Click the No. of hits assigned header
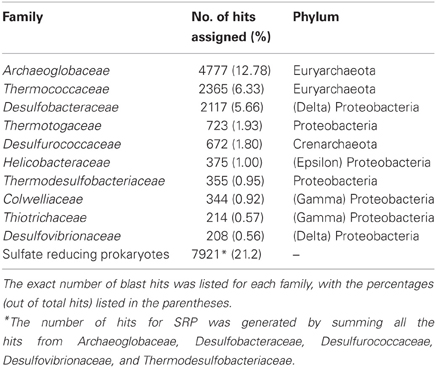Image resolution: width=436 pixels, height=368 pixels. point(231,27)
